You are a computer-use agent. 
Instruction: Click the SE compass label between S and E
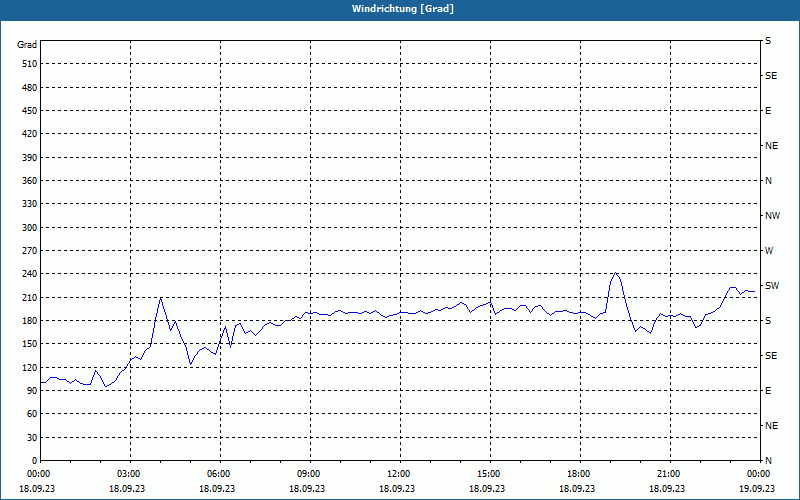click(x=771, y=356)
